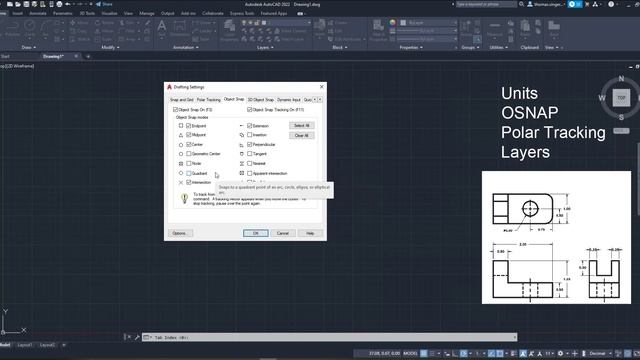Enable the Nearest snap mode

tap(249, 163)
